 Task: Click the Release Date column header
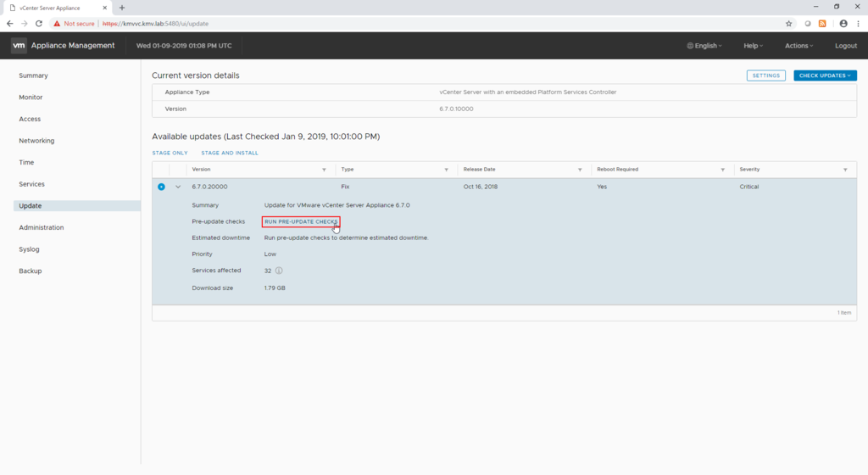[x=480, y=170]
